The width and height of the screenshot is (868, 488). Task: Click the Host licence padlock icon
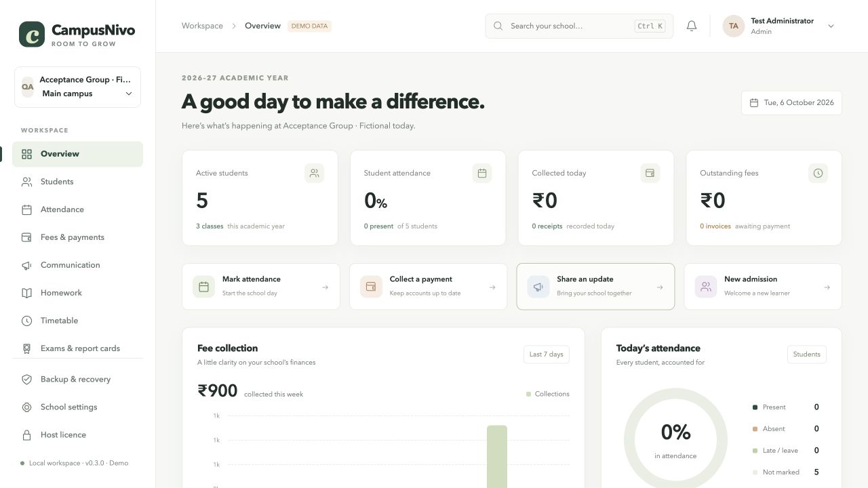coord(26,435)
